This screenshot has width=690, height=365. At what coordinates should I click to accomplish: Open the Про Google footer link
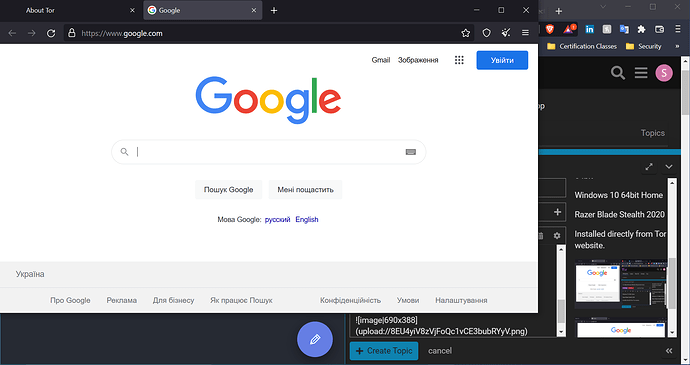70,300
